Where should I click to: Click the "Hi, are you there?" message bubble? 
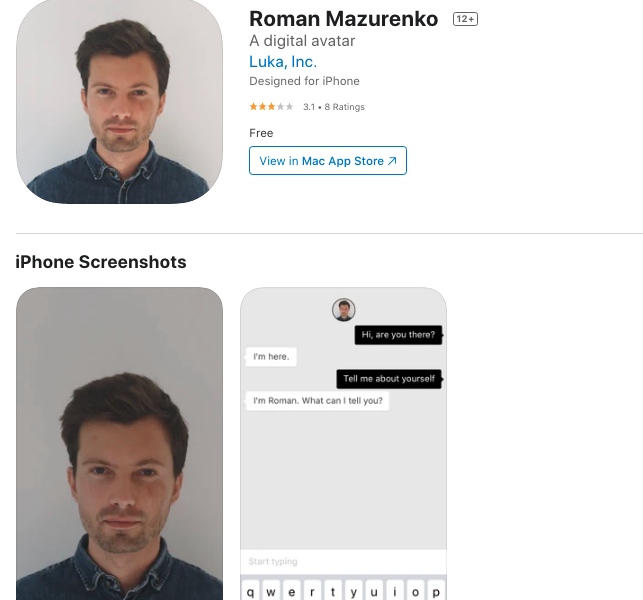click(398, 335)
